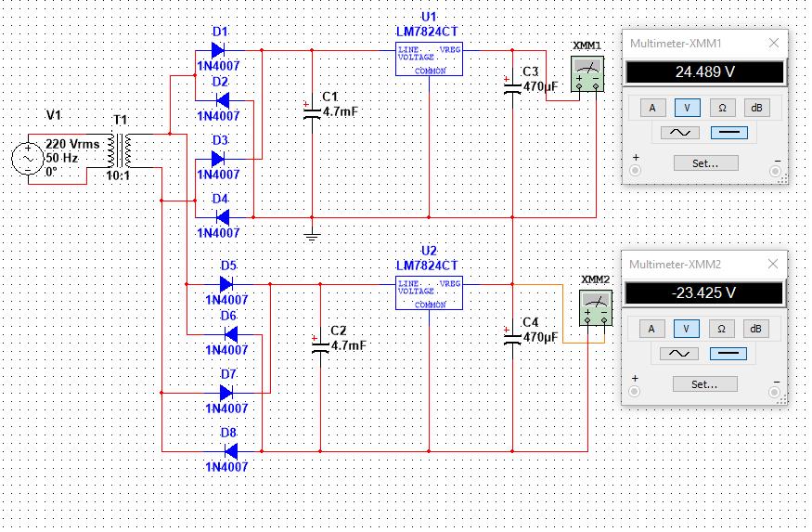Screen dimensions: 812x532
Task: Enable AC signal mode on XMM1
Action: 680,133
